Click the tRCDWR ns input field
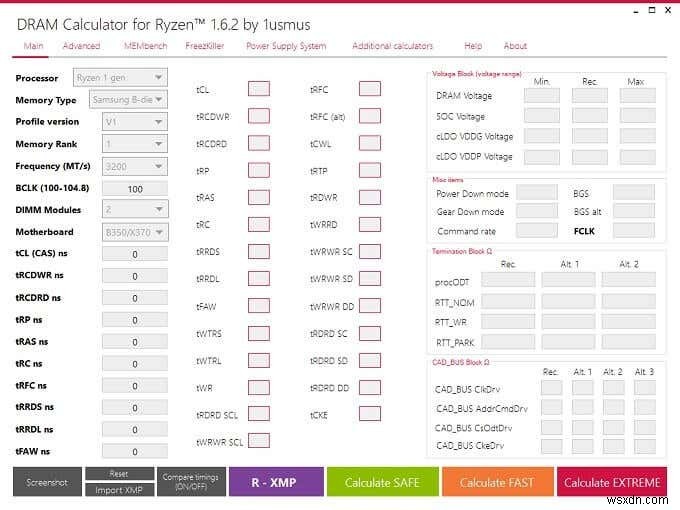 pos(135,276)
